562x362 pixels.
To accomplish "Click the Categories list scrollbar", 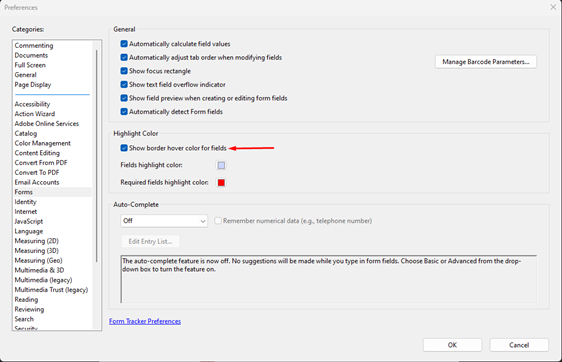I will coord(96,156).
